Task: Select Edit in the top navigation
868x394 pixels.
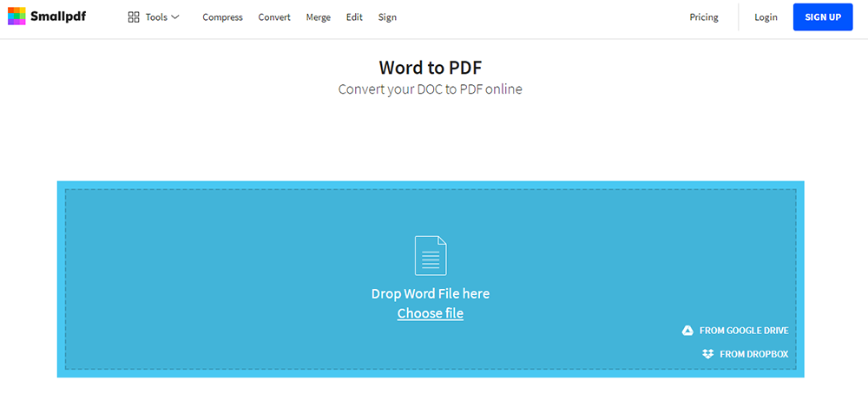Action: pyautogui.click(x=354, y=17)
